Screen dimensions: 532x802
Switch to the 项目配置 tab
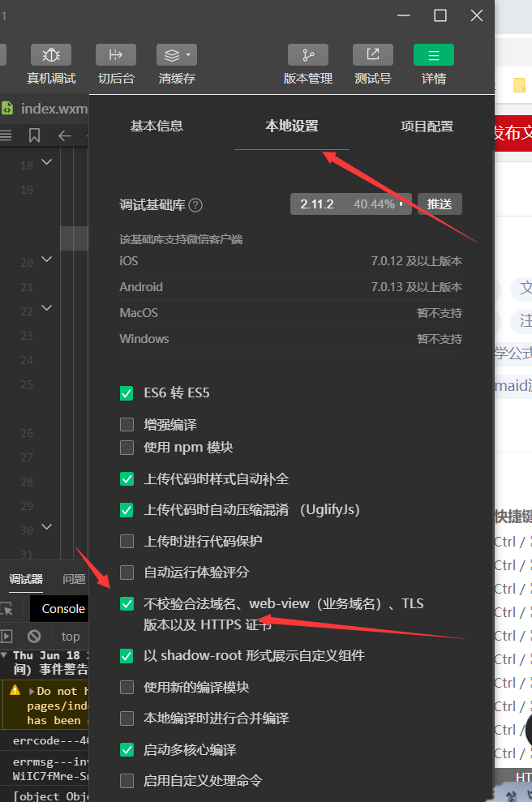(x=427, y=126)
